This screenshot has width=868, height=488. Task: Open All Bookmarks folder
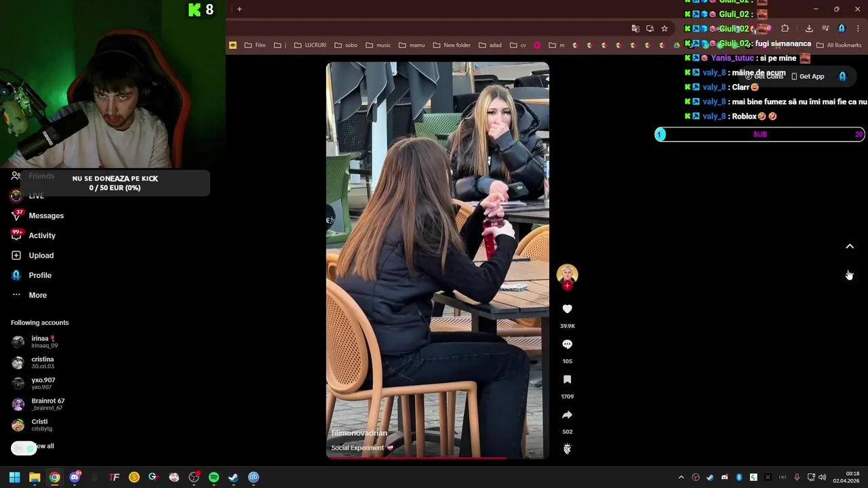point(839,45)
